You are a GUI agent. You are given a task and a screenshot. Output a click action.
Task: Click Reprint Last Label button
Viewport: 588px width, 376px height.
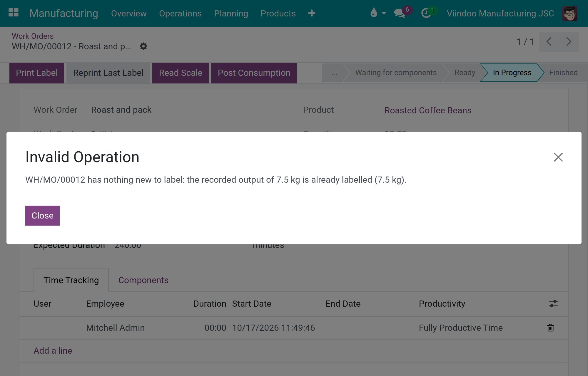point(108,73)
